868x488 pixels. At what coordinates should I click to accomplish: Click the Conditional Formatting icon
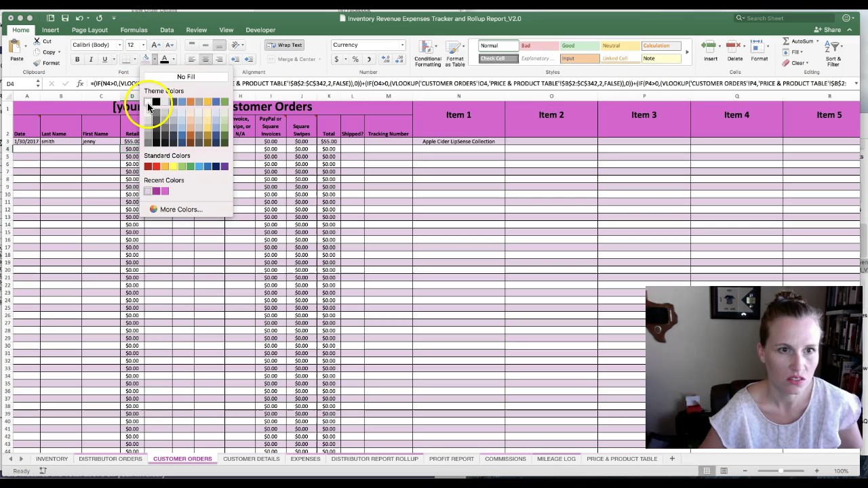[427, 47]
